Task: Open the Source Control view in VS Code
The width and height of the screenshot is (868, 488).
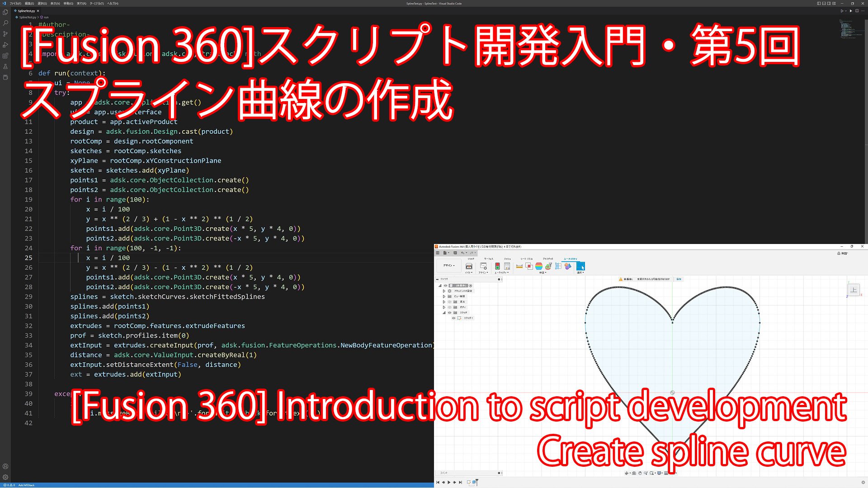Action: [x=5, y=34]
